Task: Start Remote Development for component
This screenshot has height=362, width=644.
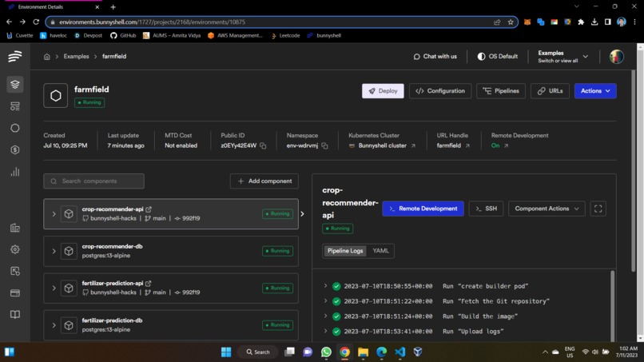Action: point(423,209)
